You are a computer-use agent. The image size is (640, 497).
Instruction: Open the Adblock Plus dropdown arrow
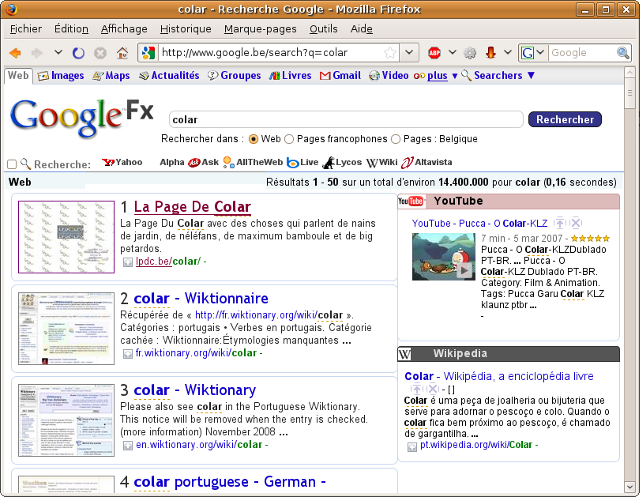[x=452, y=52]
